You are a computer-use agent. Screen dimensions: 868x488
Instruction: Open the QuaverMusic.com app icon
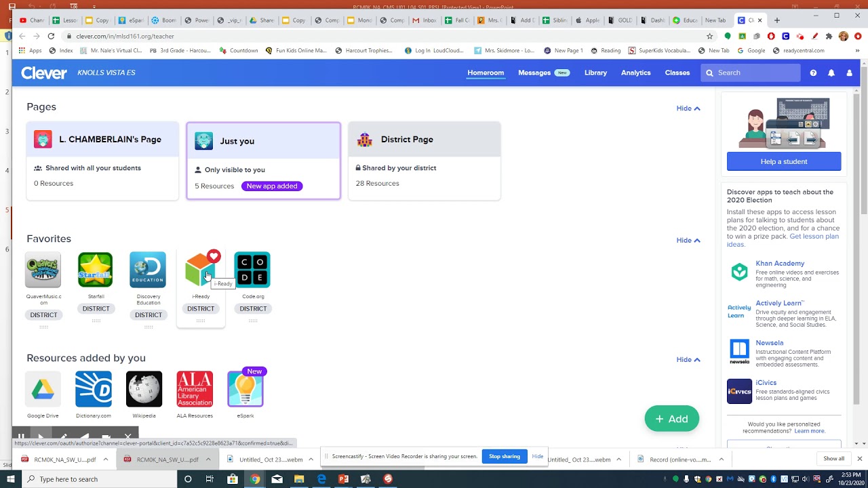[x=43, y=270]
